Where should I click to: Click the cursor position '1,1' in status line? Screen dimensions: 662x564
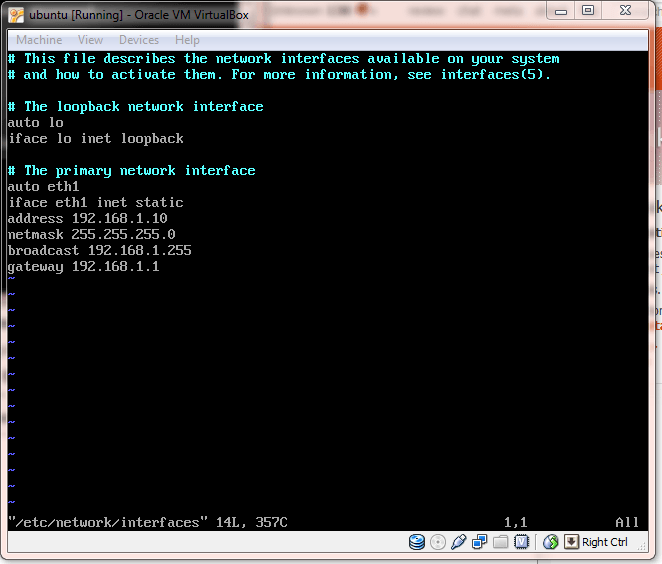[515, 523]
